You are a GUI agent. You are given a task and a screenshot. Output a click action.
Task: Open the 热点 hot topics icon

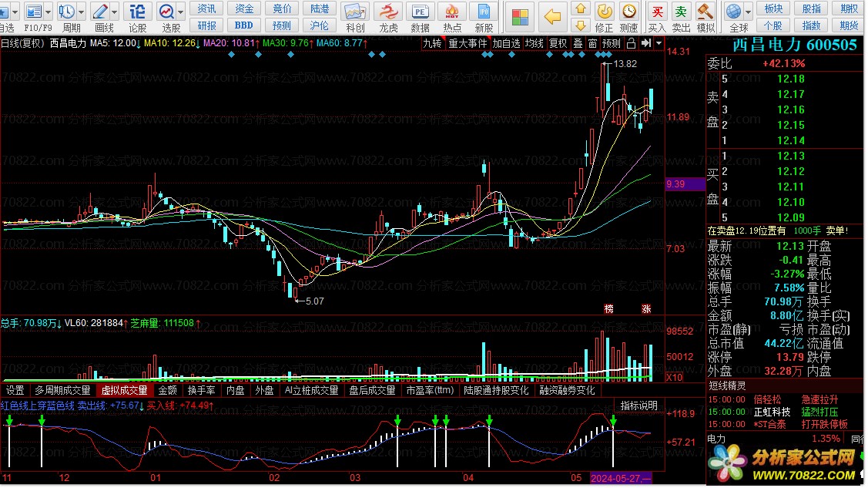[x=452, y=12]
